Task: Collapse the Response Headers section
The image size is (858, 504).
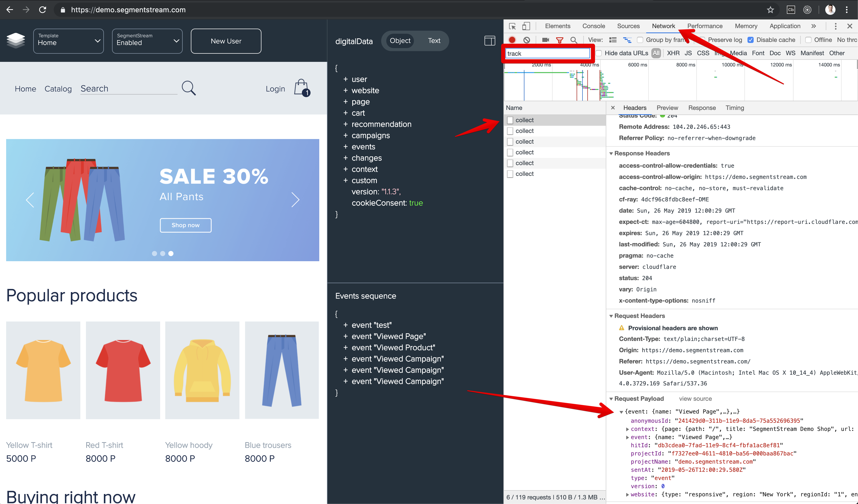Action: 611,154
